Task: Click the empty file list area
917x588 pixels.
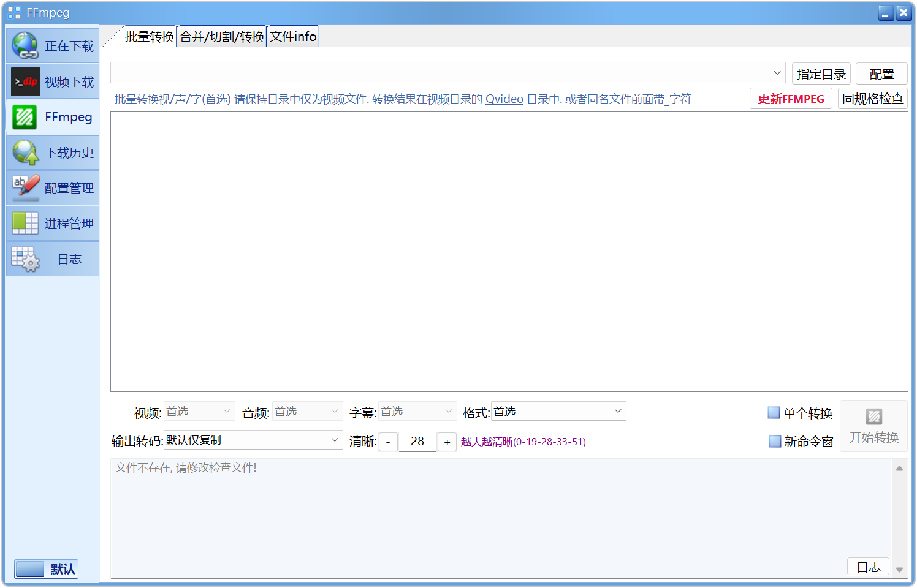Action: [x=509, y=252]
